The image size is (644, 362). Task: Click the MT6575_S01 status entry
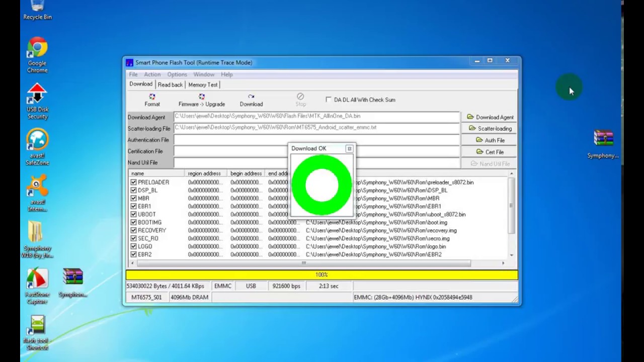tap(147, 297)
